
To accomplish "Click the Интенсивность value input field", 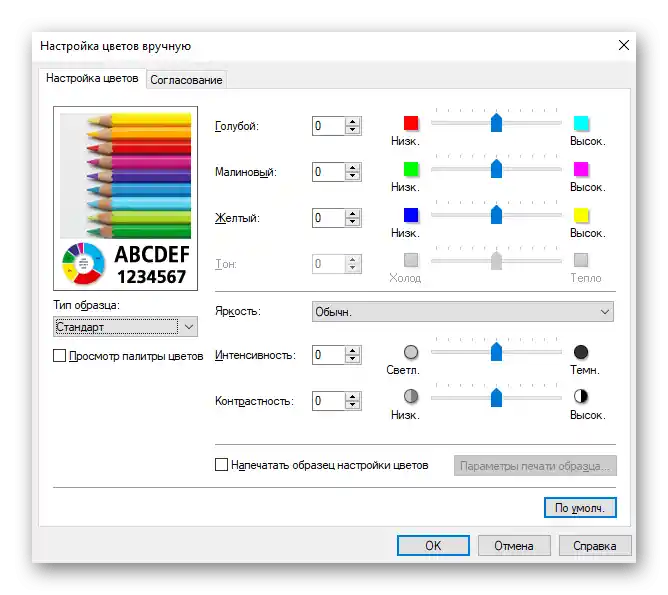I will point(328,355).
